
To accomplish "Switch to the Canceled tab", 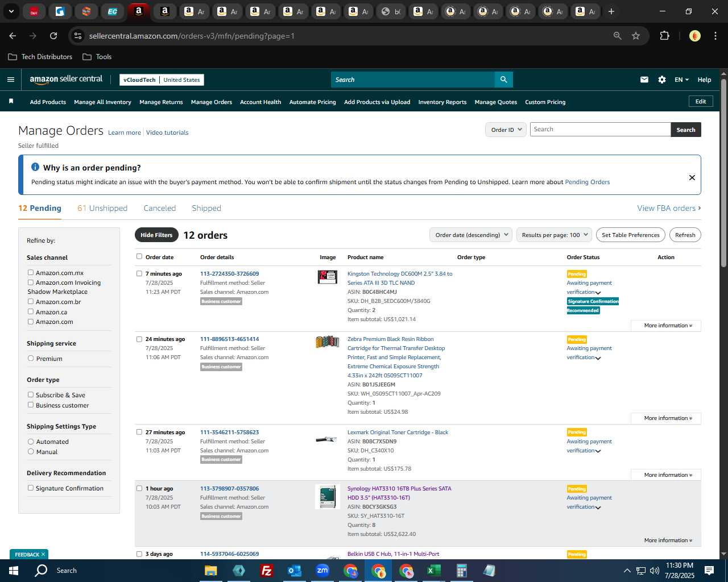I will click(160, 208).
